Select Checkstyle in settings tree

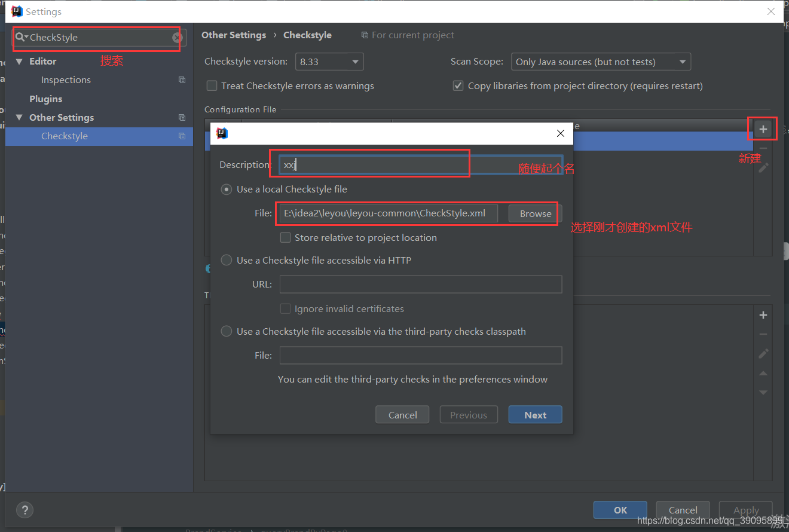(65, 136)
